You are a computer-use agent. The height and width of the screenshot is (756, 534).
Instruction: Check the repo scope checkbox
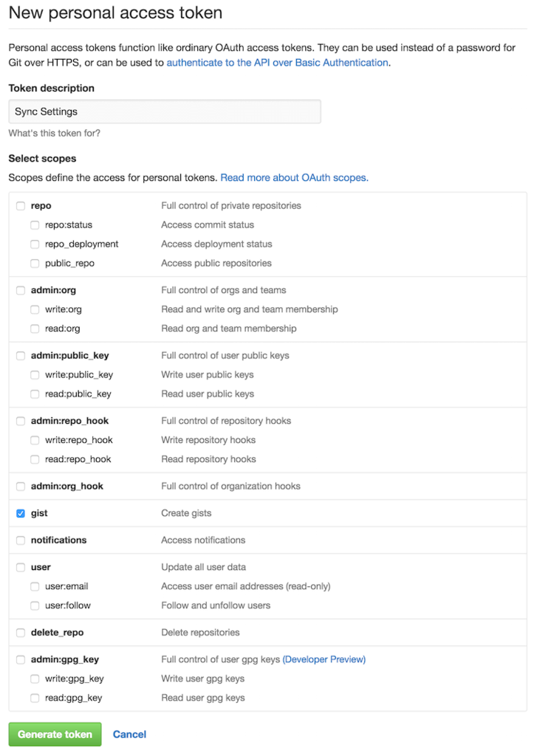[x=21, y=206]
